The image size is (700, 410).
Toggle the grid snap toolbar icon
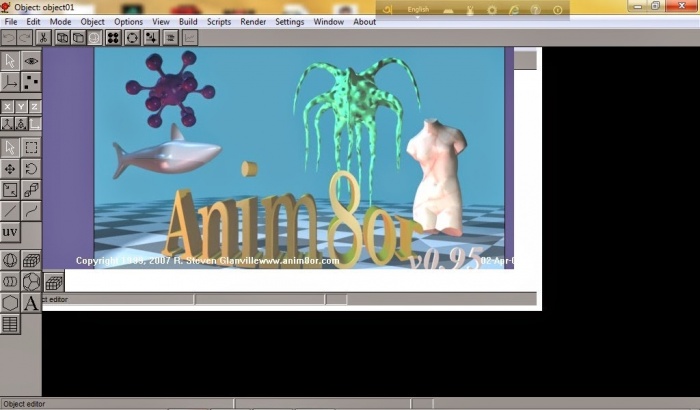point(151,38)
